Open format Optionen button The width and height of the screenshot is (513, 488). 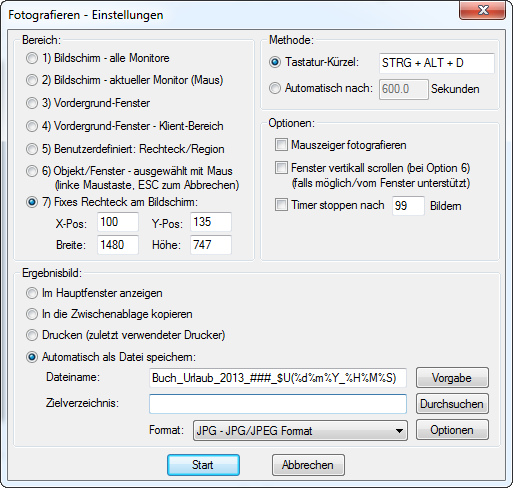(452, 430)
